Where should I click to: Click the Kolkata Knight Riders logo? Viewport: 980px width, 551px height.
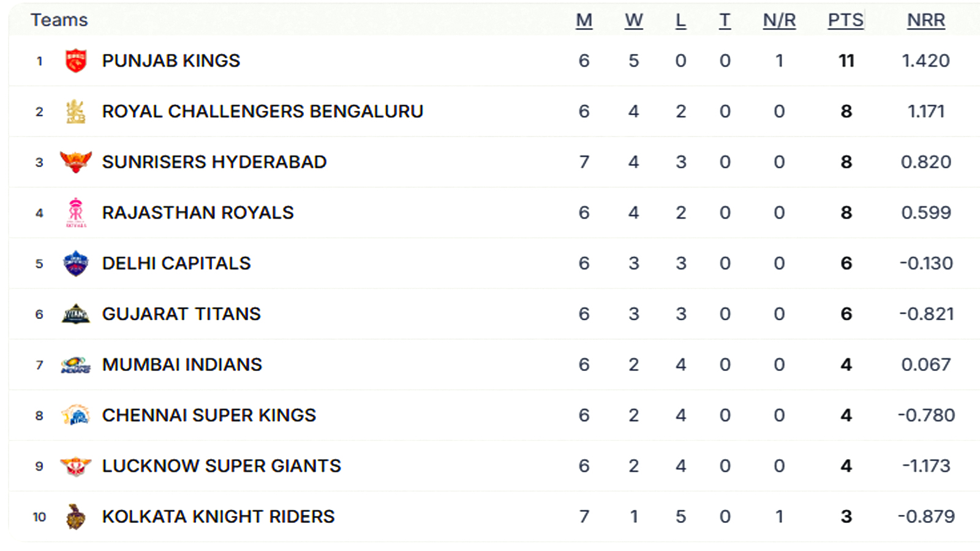coord(76,517)
